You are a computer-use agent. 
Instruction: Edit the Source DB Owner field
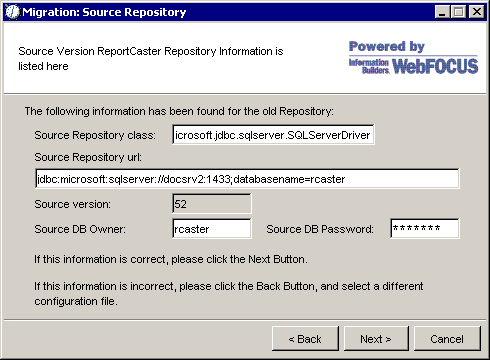(212, 229)
